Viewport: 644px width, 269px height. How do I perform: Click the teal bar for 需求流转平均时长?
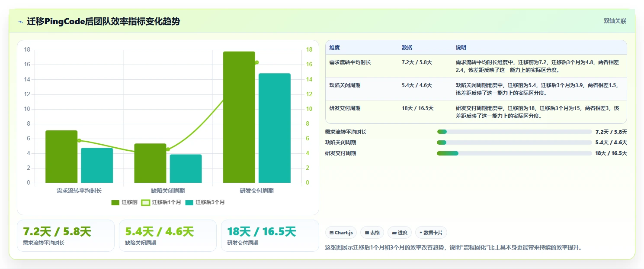pyautogui.click(x=97, y=165)
